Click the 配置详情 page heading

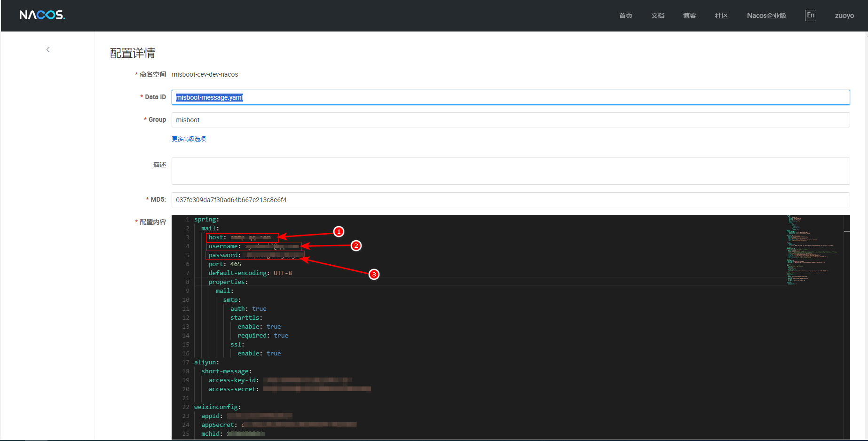pyautogui.click(x=133, y=53)
